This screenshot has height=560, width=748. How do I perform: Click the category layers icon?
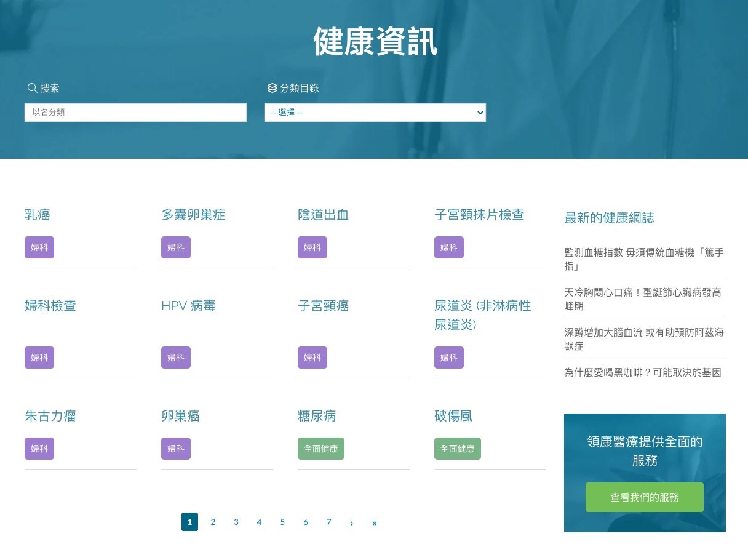pos(272,88)
